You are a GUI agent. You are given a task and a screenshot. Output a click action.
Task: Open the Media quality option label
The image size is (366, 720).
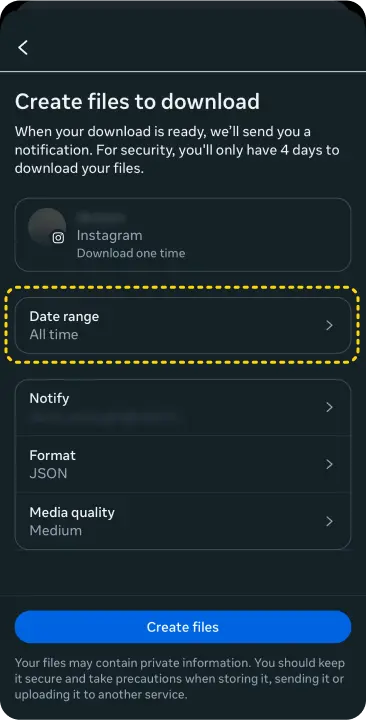[x=72, y=512]
